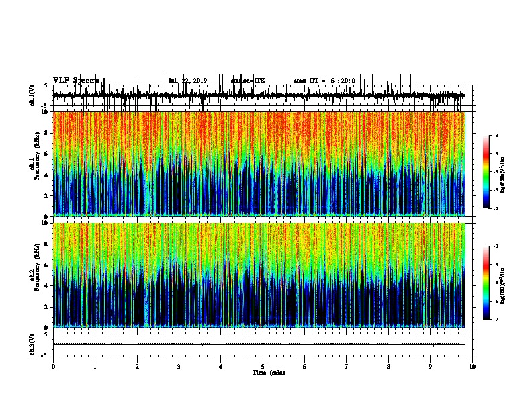Select the ch.2 spectrogram color scale bar
Viewport: 532px width, 411px height.
(x=486, y=283)
